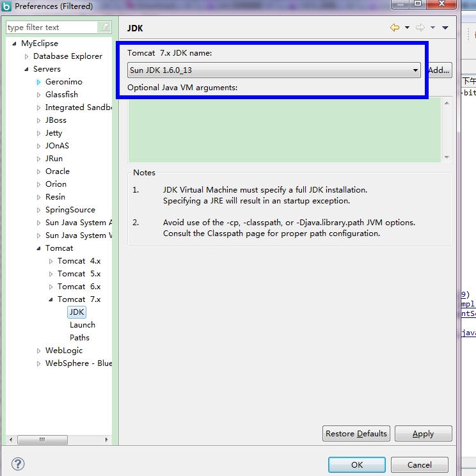Select the Tomcat 6.x tree item
The width and height of the screenshot is (476, 476).
[x=79, y=286]
